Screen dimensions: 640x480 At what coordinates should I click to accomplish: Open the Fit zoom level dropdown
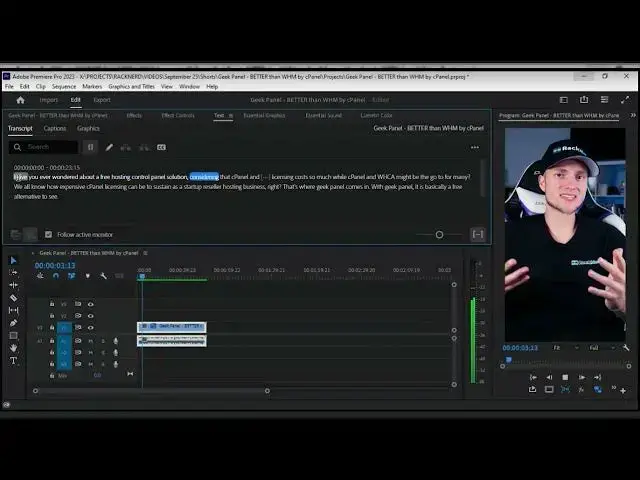coord(566,348)
